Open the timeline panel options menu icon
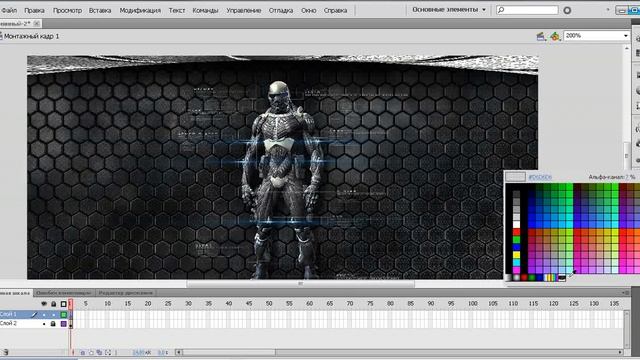The image size is (640, 360). (x=627, y=293)
